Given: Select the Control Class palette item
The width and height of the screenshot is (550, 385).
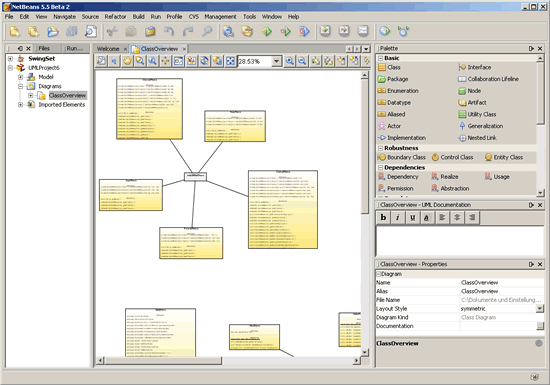Looking at the screenshot, I should 452,157.
